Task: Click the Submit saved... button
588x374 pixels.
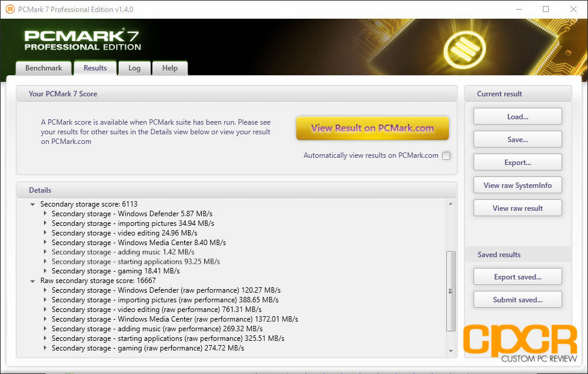Action: tap(518, 299)
